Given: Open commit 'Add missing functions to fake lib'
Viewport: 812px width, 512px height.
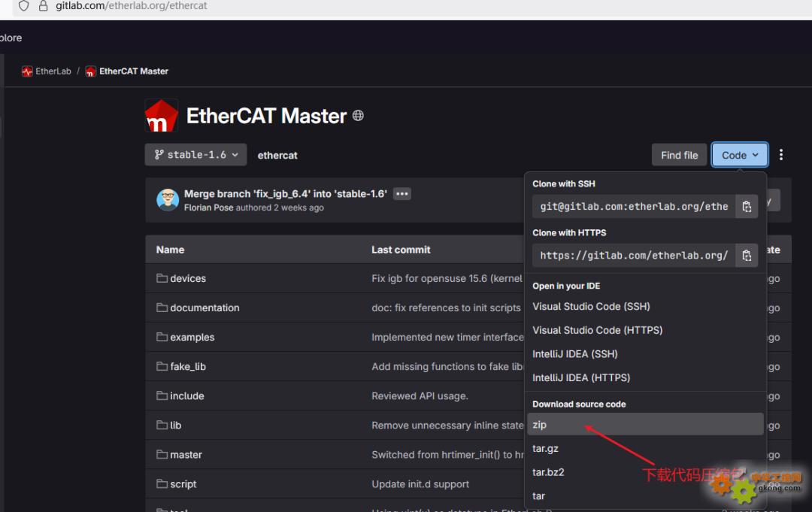Looking at the screenshot, I should click(x=447, y=367).
